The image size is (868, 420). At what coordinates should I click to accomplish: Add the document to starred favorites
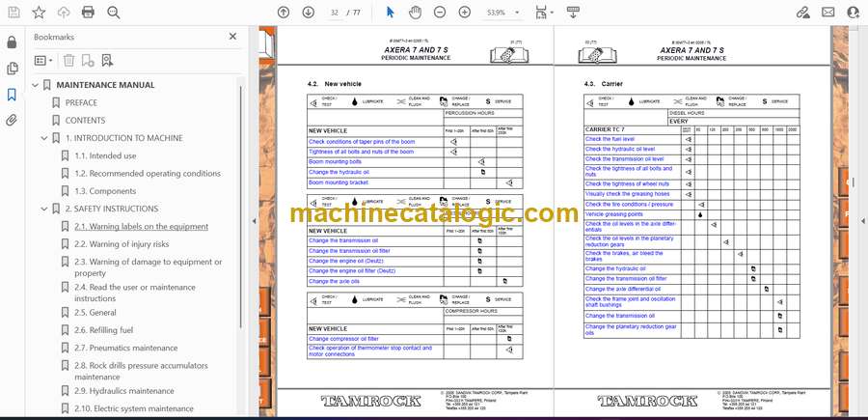coord(39,13)
